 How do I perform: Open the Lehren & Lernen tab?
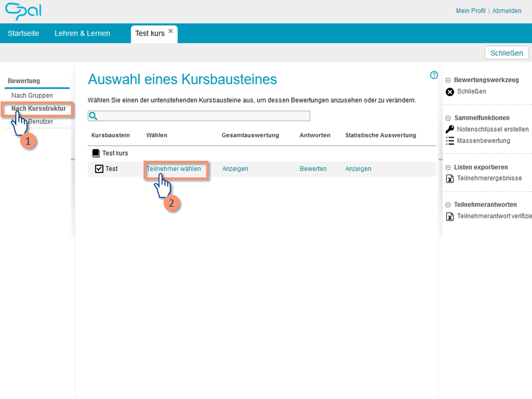83,33
